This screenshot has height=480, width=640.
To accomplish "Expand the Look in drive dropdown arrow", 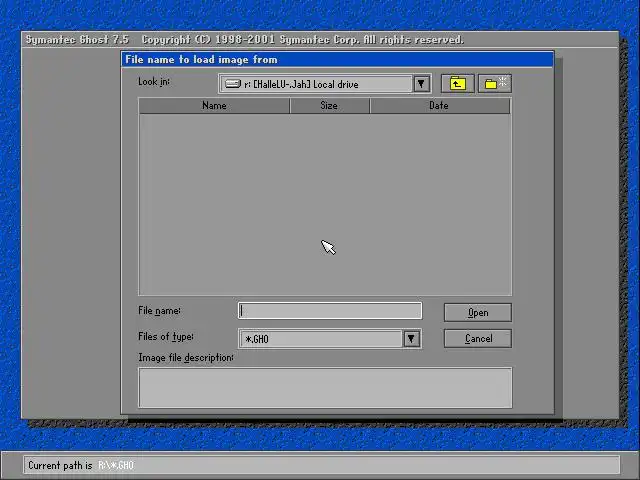I will [421, 84].
